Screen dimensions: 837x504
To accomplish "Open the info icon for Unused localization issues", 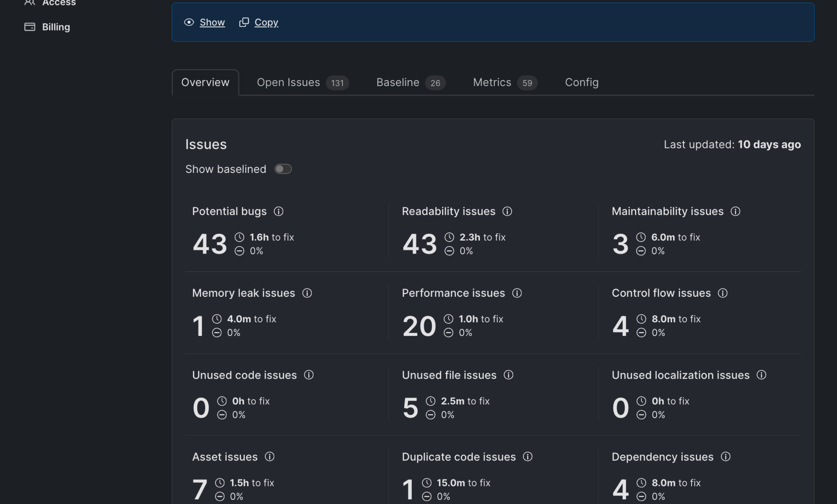I will click(761, 375).
